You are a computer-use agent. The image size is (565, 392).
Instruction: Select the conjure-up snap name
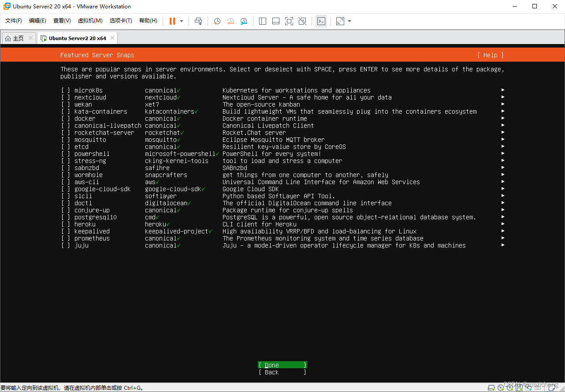pos(92,210)
